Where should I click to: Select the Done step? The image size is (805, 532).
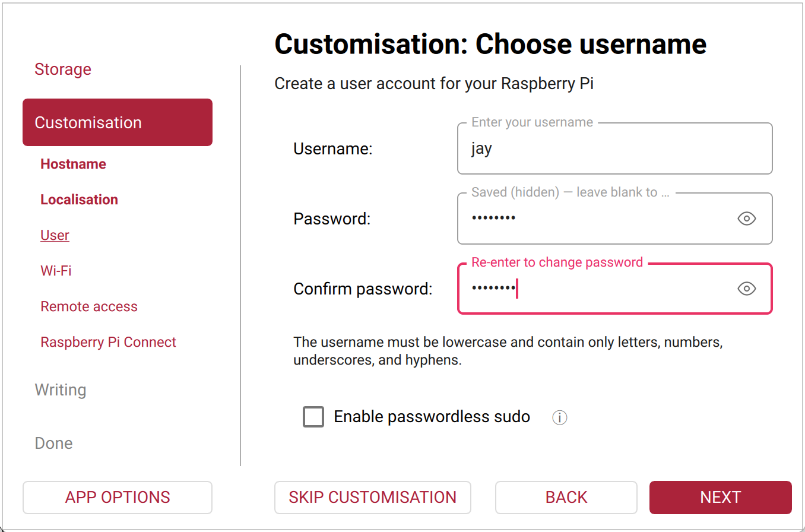pos(53,443)
